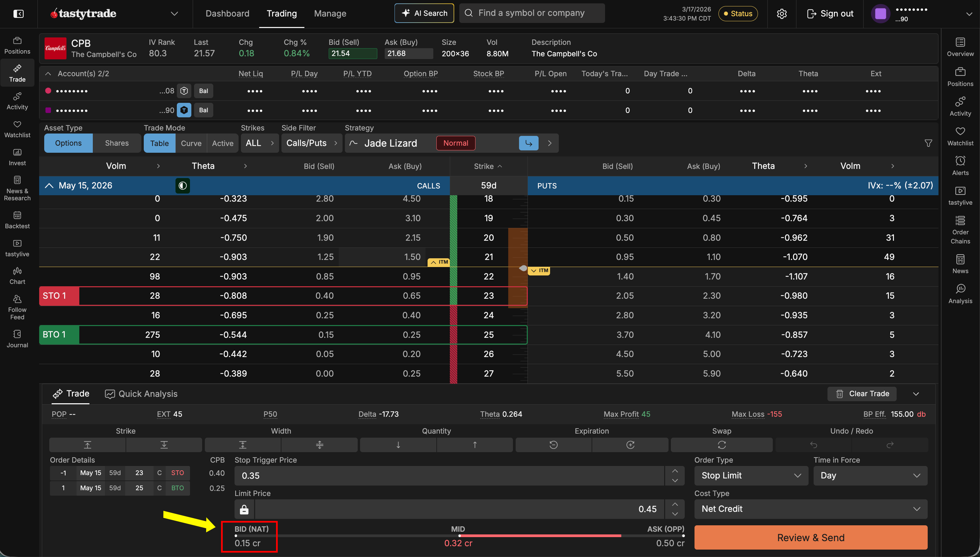Viewport: 980px width, 557px height.
Task: Select Options asset type
Action: pyautogui.click(x=68, y=143)
